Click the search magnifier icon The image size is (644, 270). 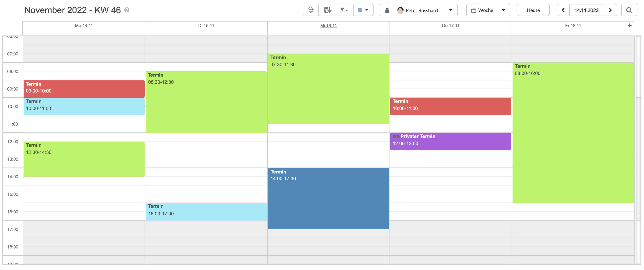click(629, 10)
